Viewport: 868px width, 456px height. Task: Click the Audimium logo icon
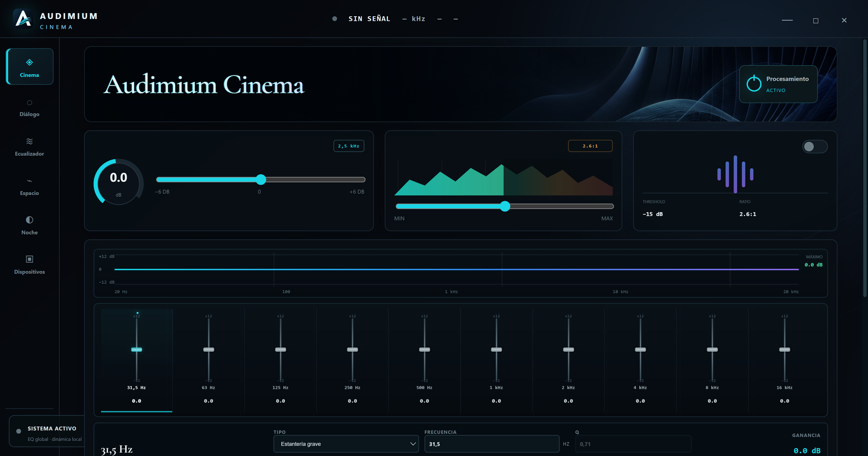(23, 19)
